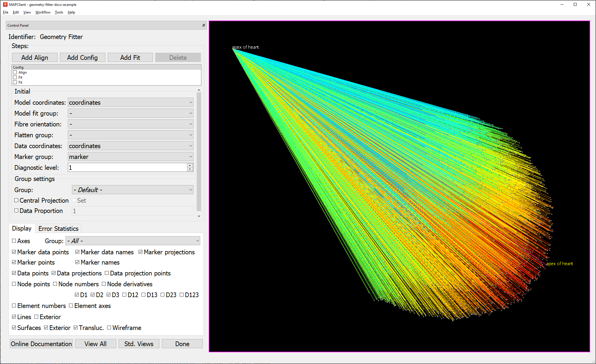
Task: Toggle the first Fit step checkbox
Action: coord(15,77)
